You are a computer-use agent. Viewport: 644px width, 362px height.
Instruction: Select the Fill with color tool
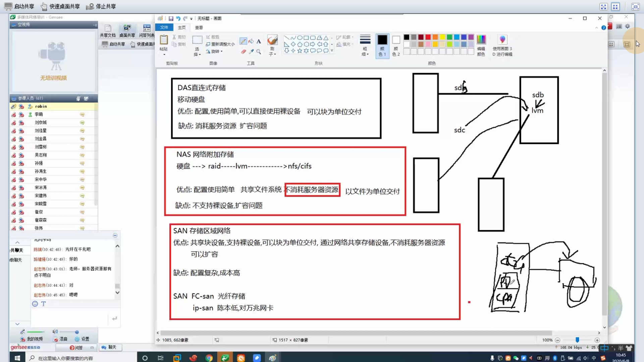[251, 41]
